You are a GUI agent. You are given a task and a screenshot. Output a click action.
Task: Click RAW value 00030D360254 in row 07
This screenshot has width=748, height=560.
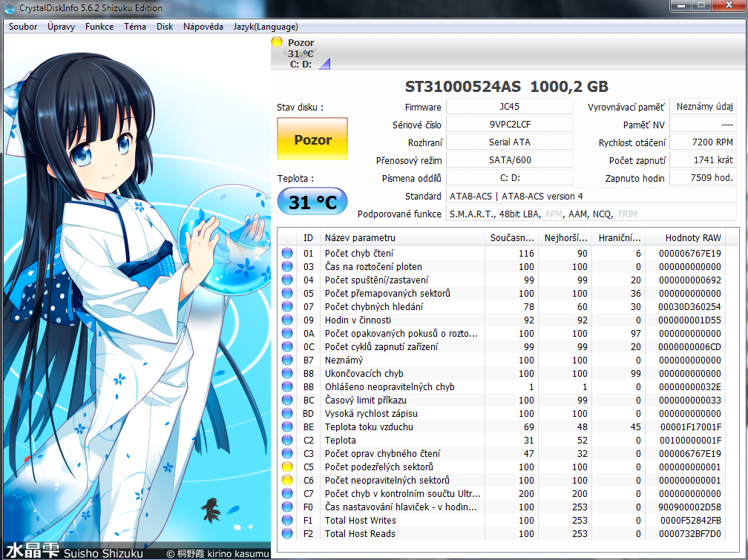(x=690, y=307)
